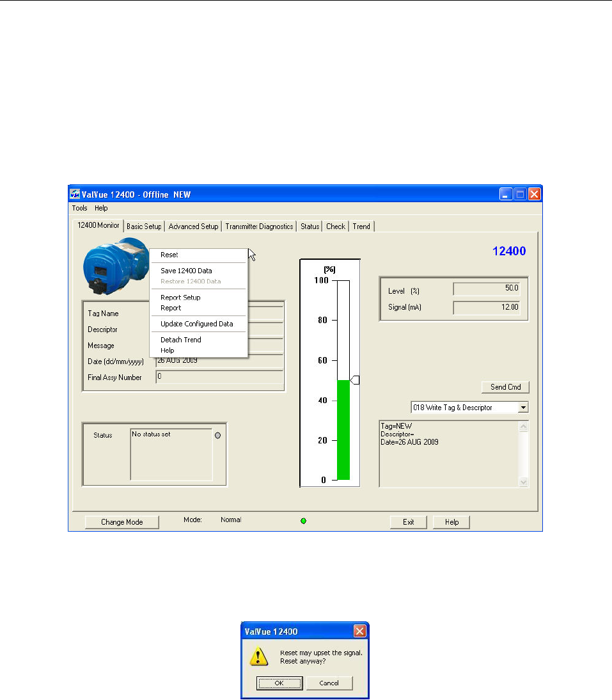
Task: Click the status indicator circle beside No status set
Action: click(x=217, y=435)
